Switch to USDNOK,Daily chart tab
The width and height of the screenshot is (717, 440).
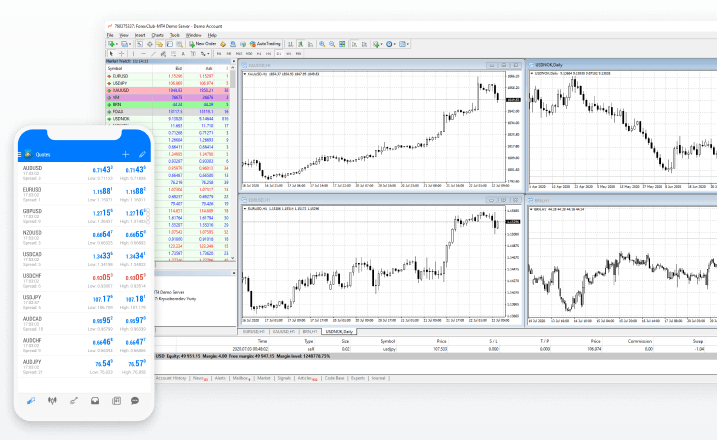tap(339, 331)
